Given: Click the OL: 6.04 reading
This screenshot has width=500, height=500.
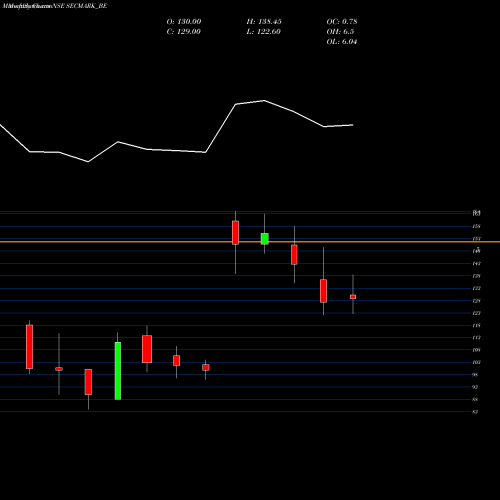Looking at the screenshot, I should (342, 42).
